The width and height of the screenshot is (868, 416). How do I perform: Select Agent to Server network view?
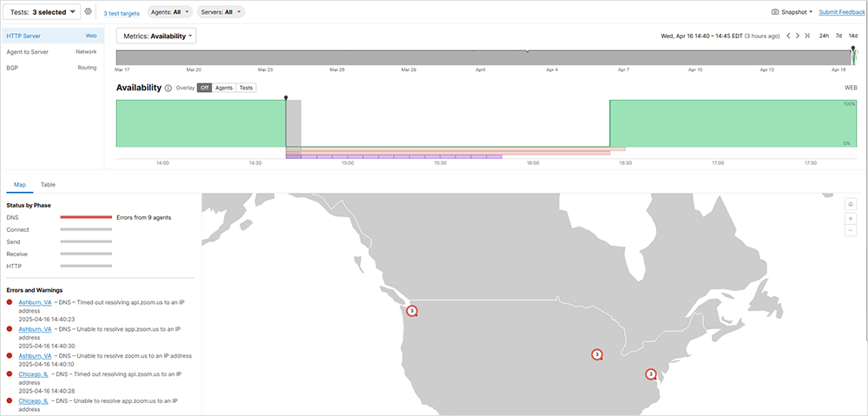coord(52,52)
